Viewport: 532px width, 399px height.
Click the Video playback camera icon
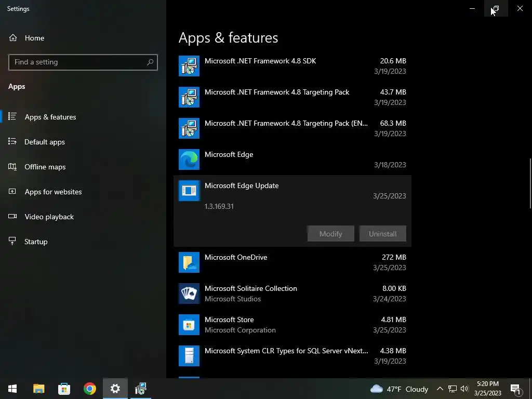point(12,216)
